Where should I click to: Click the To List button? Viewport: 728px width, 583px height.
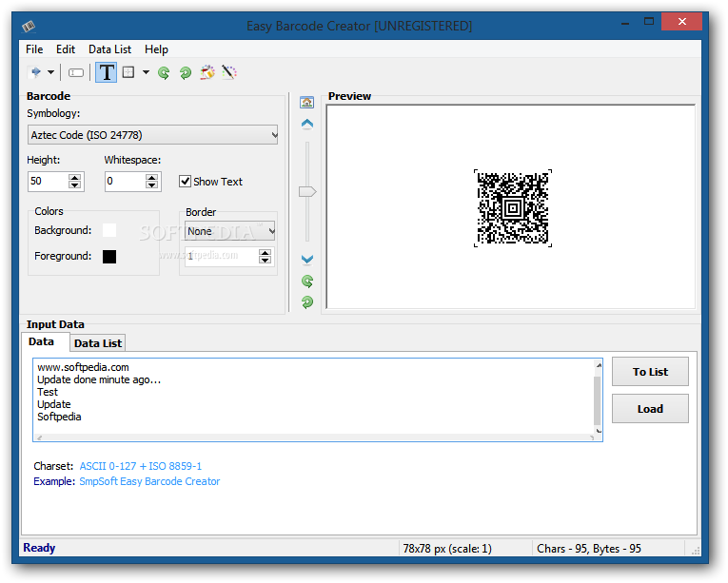click(x=650, y=372)
